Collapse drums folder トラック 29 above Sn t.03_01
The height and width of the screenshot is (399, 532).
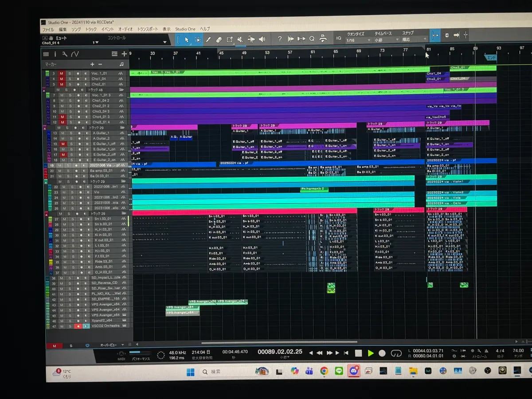tap(46, 214)
